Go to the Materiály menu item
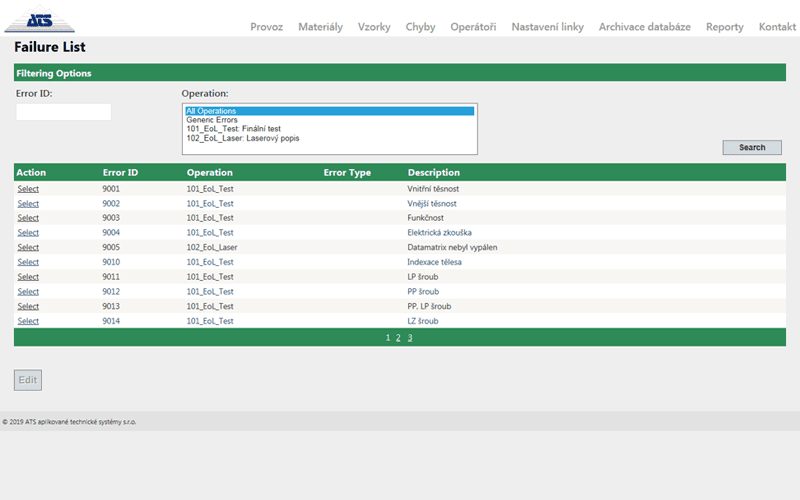The height and width of the screenshot is (500, 800). point(320,27)
